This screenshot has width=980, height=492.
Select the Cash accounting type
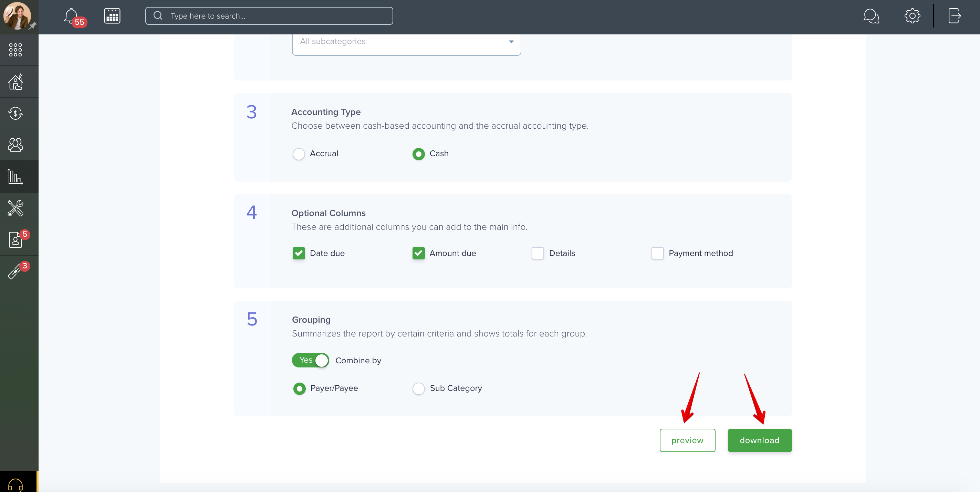tap(418, 154)
